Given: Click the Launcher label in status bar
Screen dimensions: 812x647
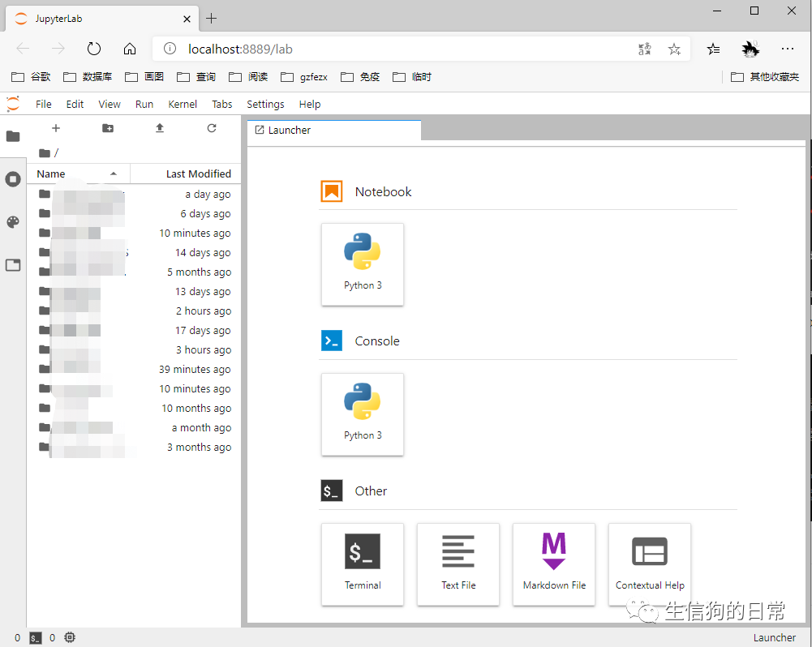Looking at the screenshot, I should click(774, 638).
